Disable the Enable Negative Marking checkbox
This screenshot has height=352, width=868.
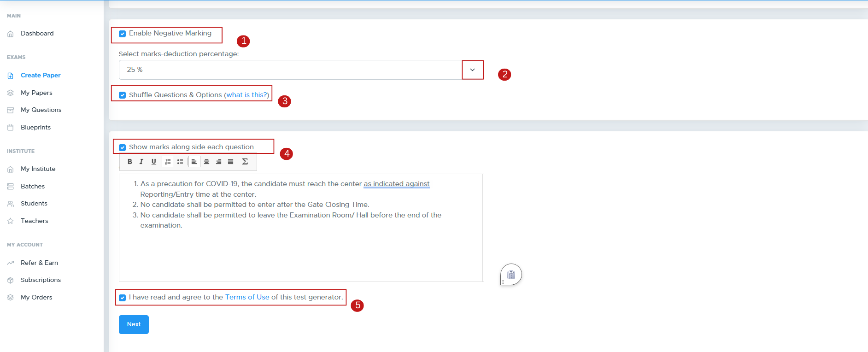[123, 34]
